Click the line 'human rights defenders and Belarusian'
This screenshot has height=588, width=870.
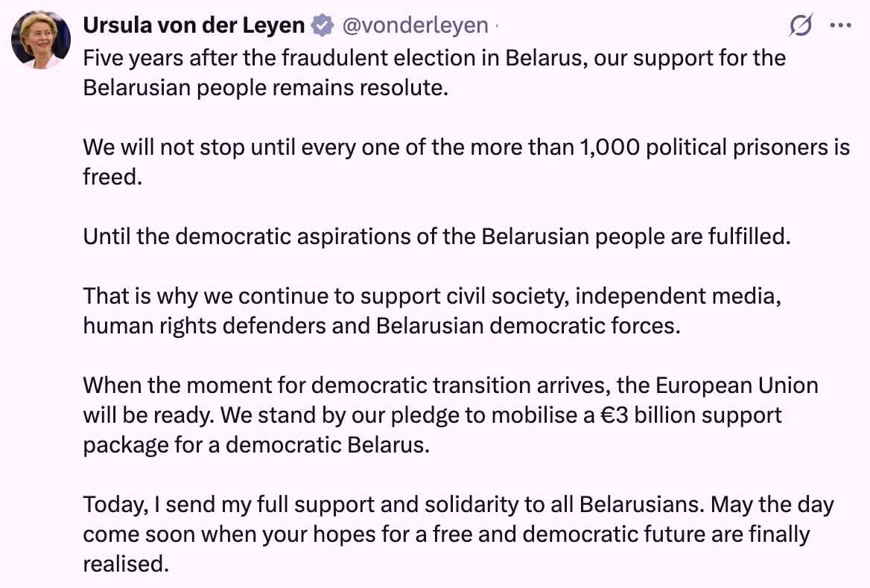pyautogui.click(x=381, y=326)
